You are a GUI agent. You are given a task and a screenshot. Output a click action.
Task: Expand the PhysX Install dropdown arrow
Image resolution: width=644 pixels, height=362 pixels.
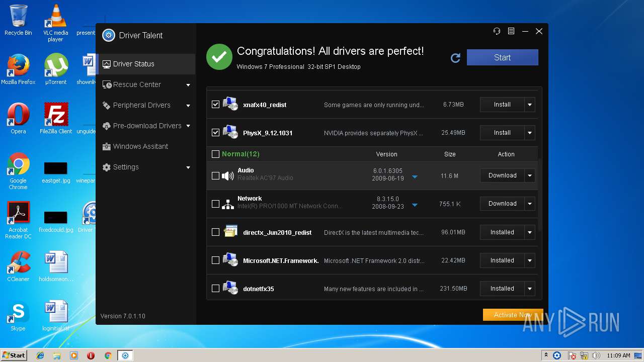click(529, 133)
